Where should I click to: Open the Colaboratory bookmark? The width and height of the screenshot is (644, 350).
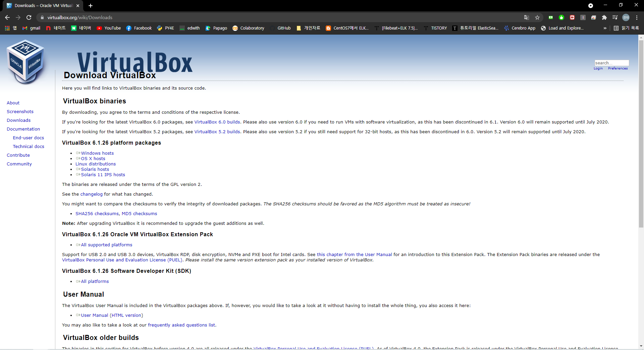248,28
